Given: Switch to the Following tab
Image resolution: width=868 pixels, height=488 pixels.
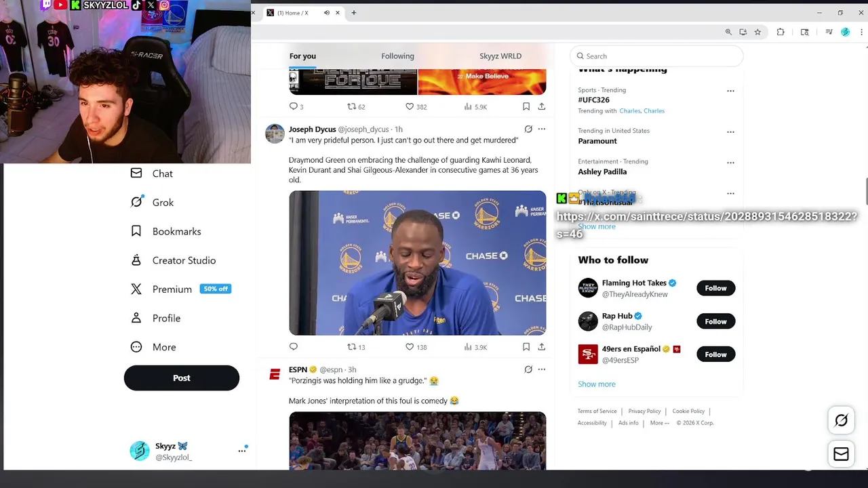Looking at the screenshot, I should tap(397, 56).
